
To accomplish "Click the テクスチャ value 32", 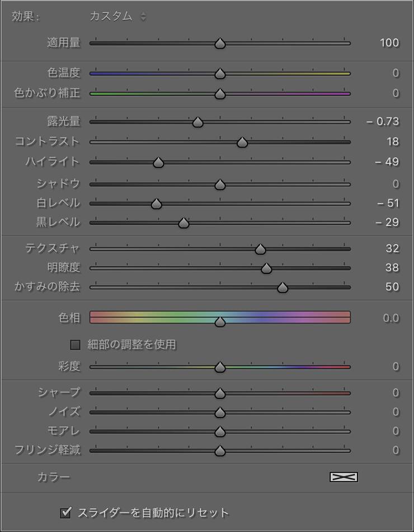I will [392, 248].
